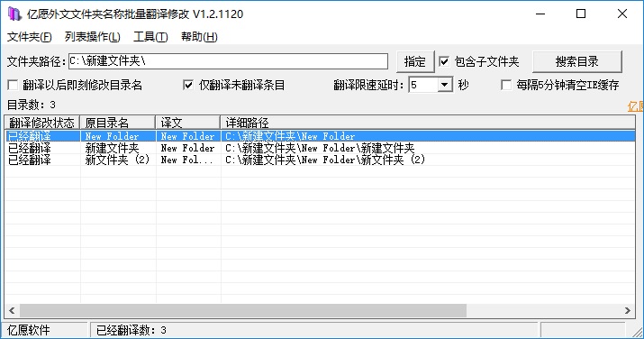This screenshot has height=339, width=644.
Task: Click the horizontal scrollbar right arrow
Action: [628, 311]
